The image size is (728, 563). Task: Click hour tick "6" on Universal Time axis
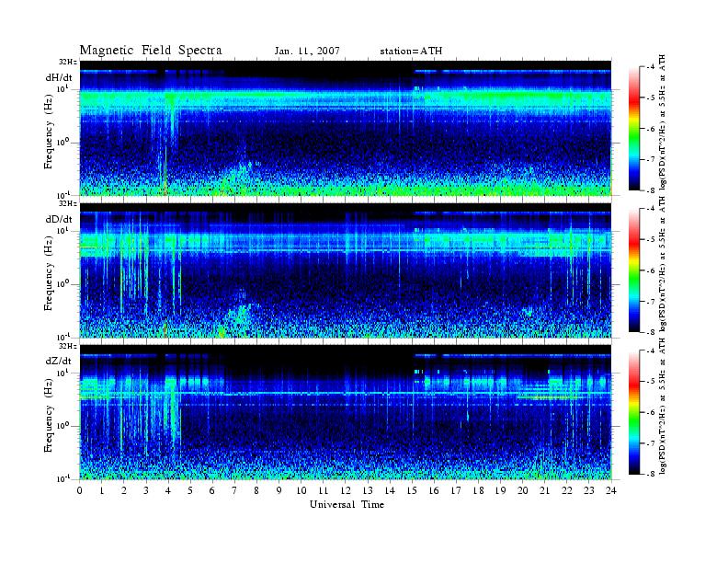212,491
